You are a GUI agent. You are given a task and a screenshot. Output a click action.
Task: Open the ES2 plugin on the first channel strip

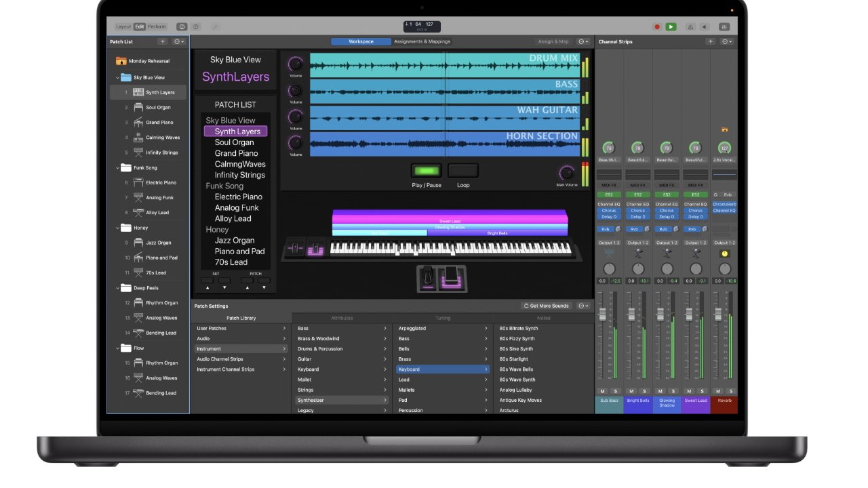[609, 195]
